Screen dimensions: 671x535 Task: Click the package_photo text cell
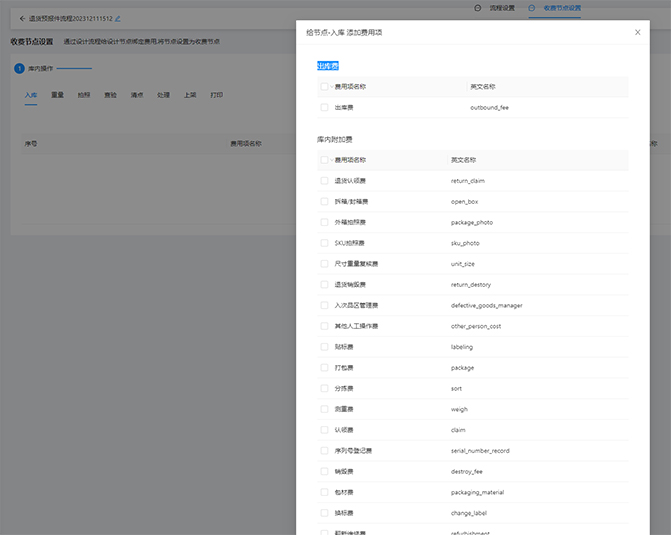coord(472,223)
